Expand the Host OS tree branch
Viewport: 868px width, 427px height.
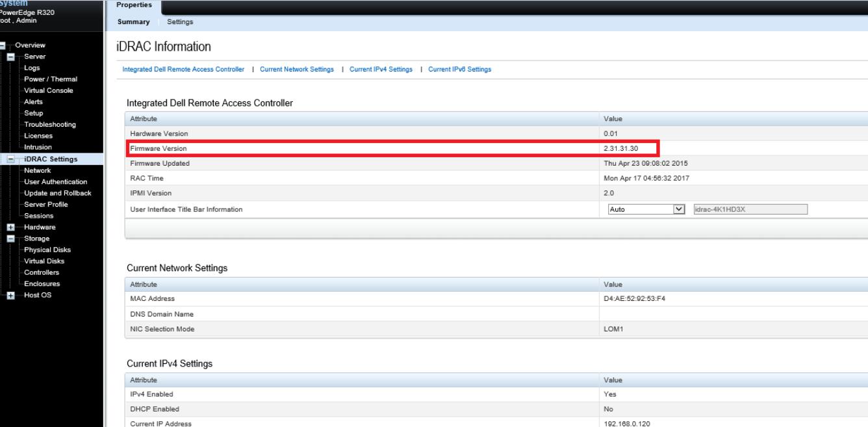pos(11,296)
